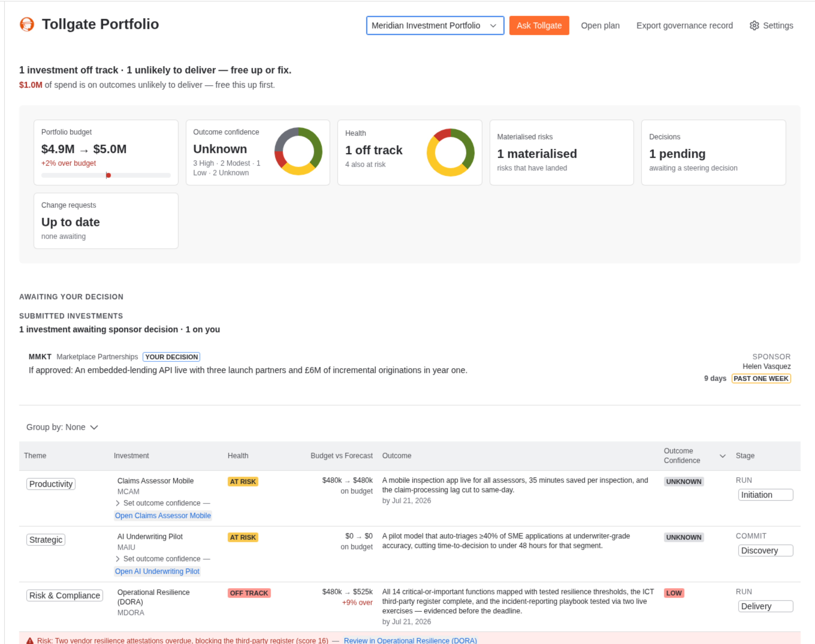Open the Claims Assessor Mobile link
This screenshot has width=815, height=644.
click(163, 515)
